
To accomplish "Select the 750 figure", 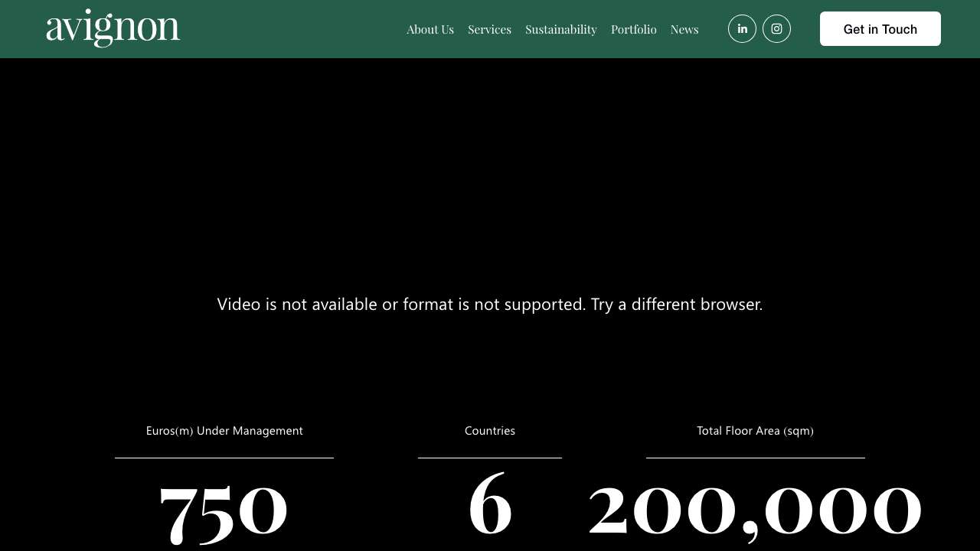I will 224,508.
